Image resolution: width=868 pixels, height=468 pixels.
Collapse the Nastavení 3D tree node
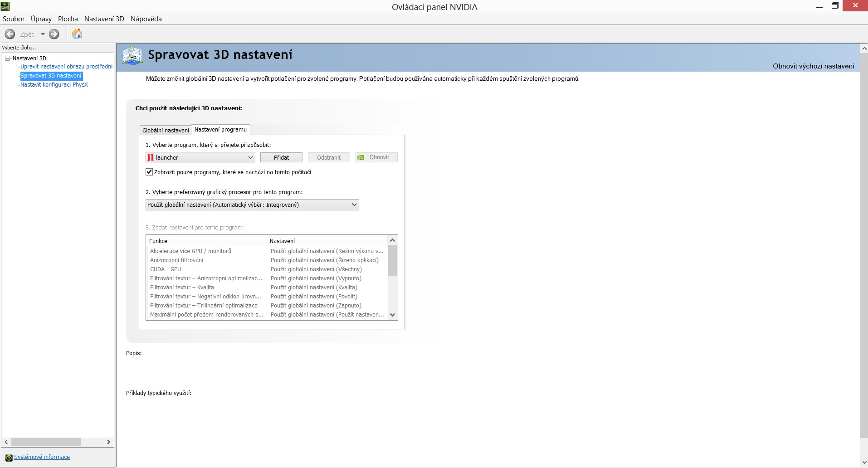[8, 58]
